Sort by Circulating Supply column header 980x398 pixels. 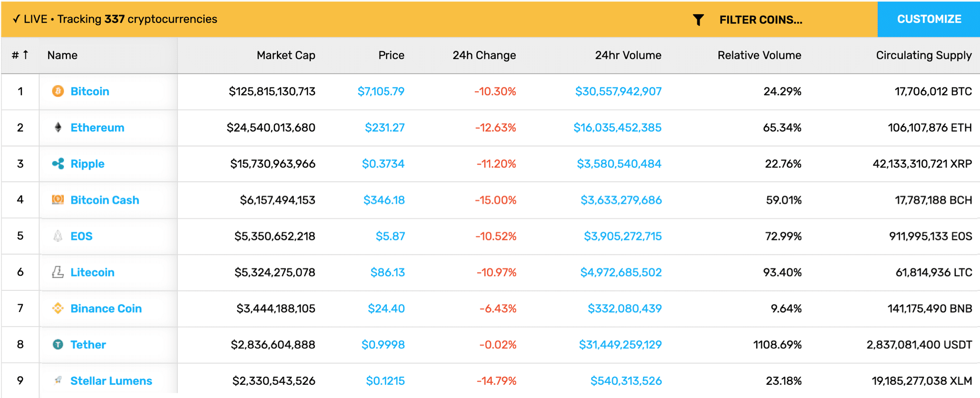(924, 56)
